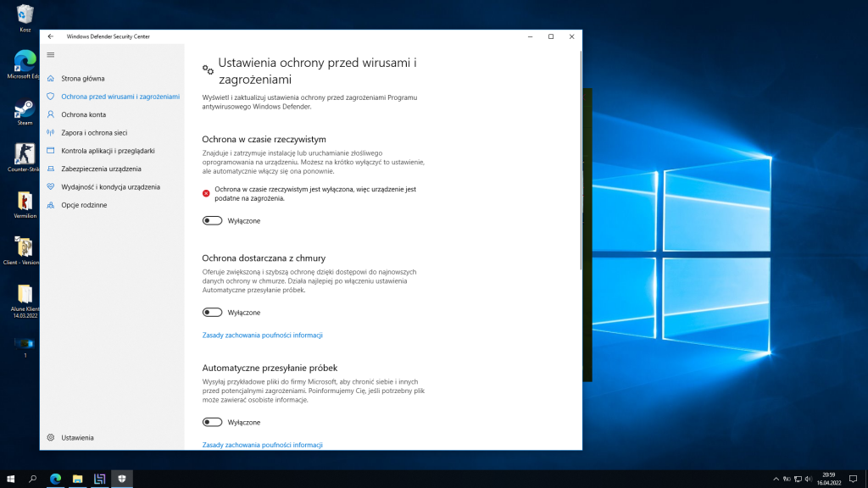This screenshot has width=868, height=488.
Task: Open privacy link under Automatyczne przesyłanie próbek
Action: 263,445
